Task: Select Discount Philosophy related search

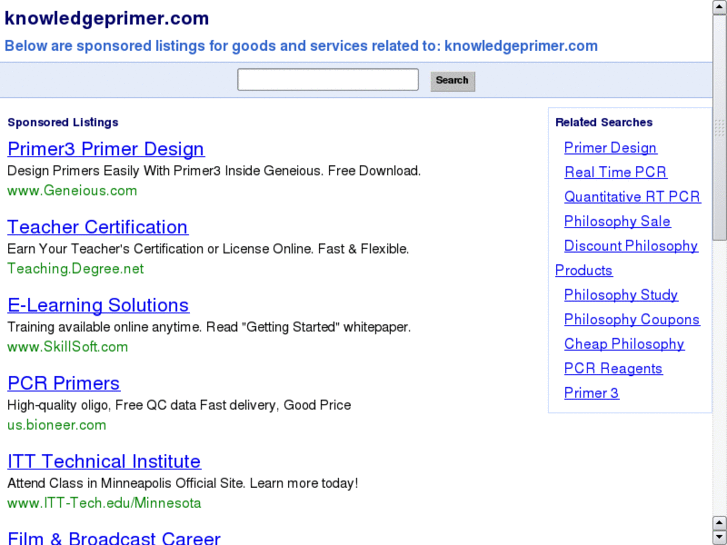Action: pyautogui.click(x=631, y=246)
